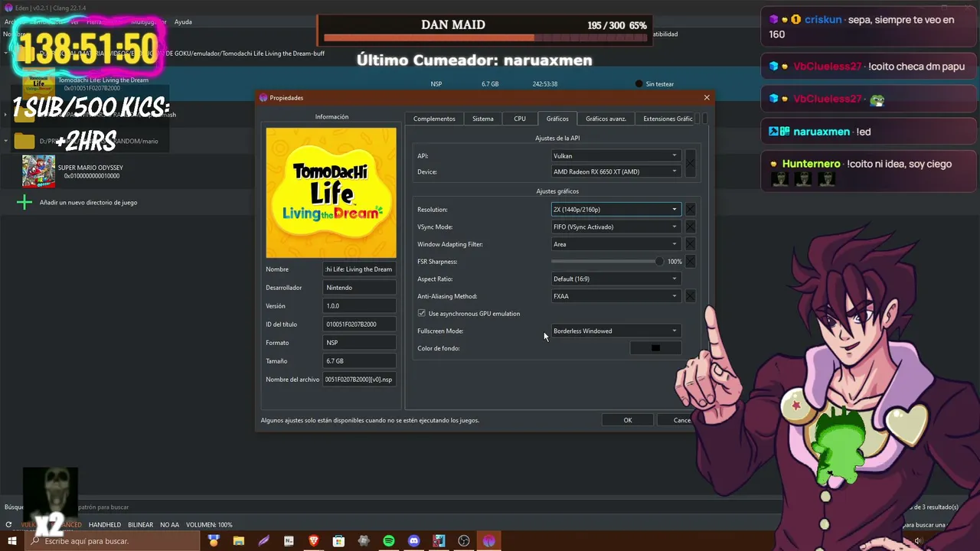Open OBS Studio from the taskbar
This screenshot has height=551, width=980.
[x=464, y=541]
